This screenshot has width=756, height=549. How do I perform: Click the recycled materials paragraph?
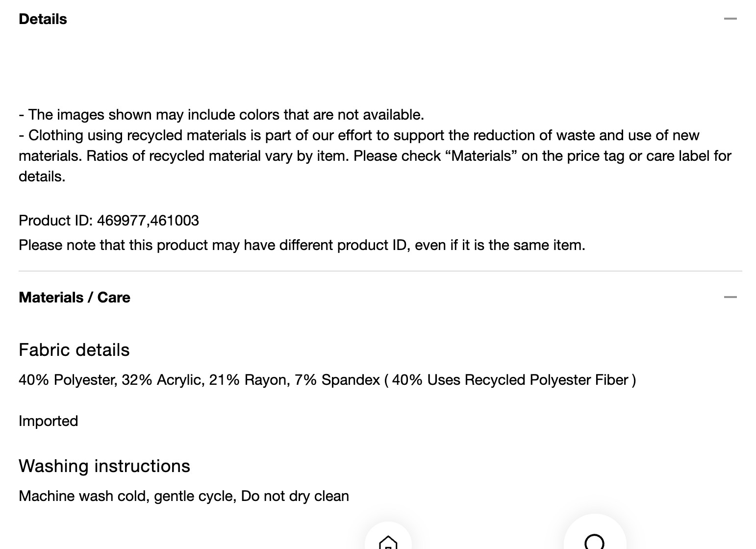(x=375, y=156)
